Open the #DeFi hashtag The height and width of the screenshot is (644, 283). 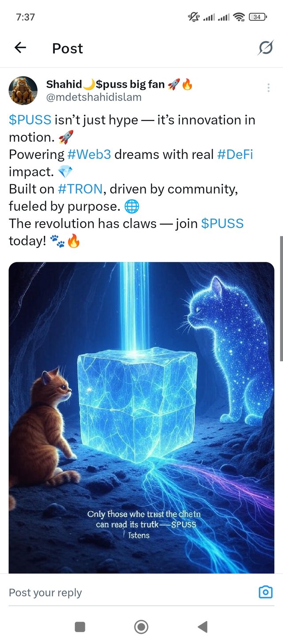235,154
